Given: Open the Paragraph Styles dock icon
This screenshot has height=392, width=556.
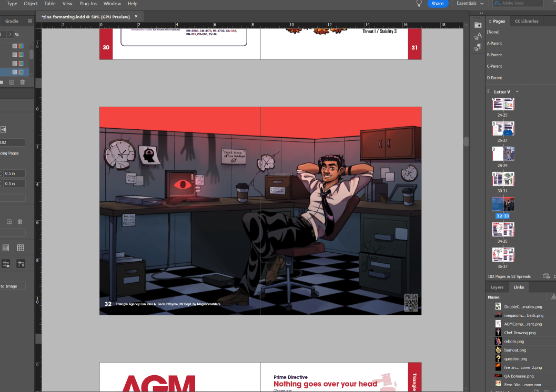Looking at the screenshot, I should 478,47.
